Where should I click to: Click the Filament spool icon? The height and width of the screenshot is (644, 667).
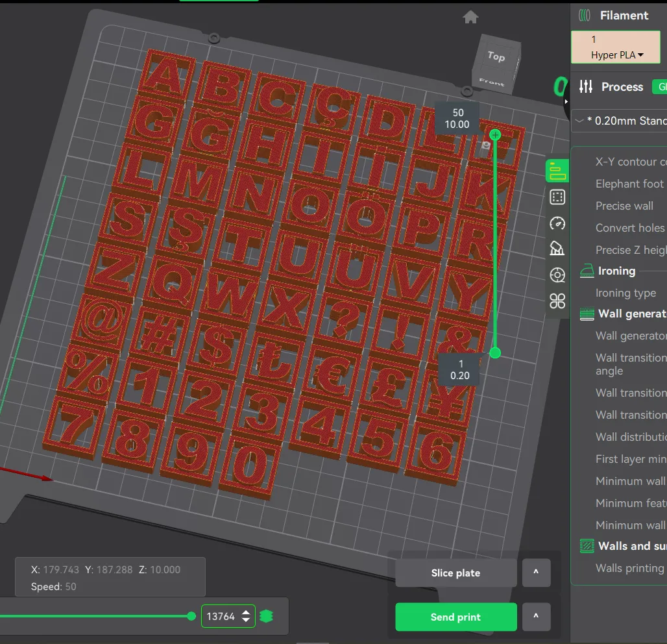click(x=585, y=16)
